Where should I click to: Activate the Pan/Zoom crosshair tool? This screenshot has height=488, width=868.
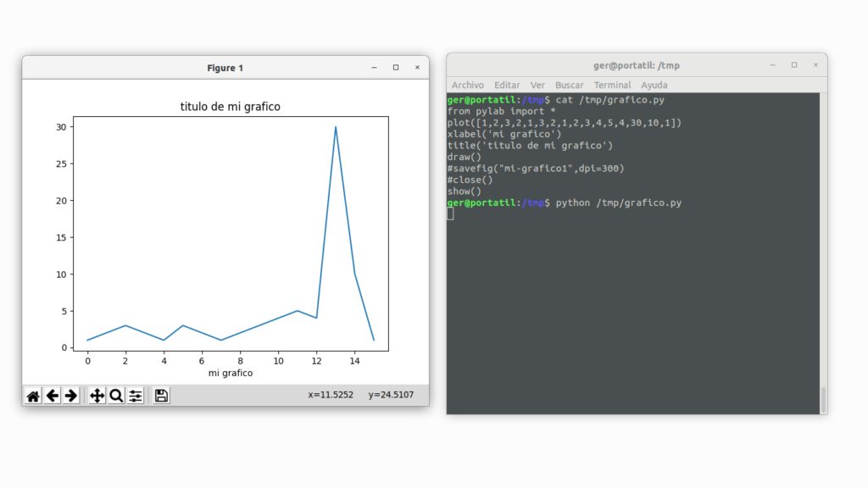(x=96, y=395)
